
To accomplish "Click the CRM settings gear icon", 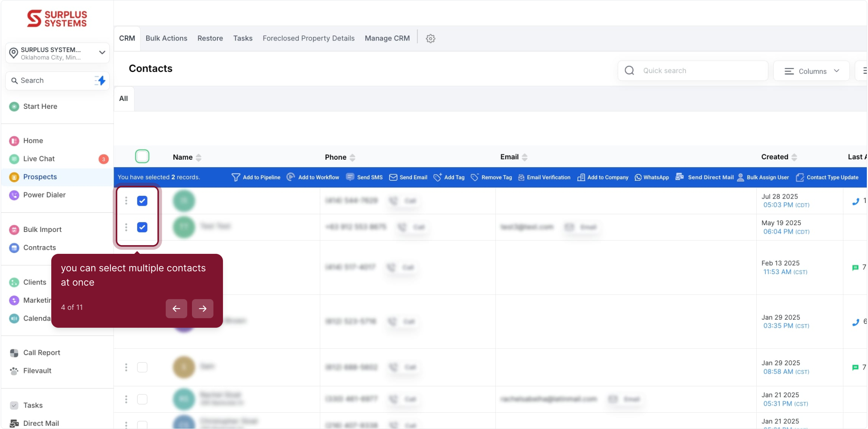I will [x=430, y=39].
